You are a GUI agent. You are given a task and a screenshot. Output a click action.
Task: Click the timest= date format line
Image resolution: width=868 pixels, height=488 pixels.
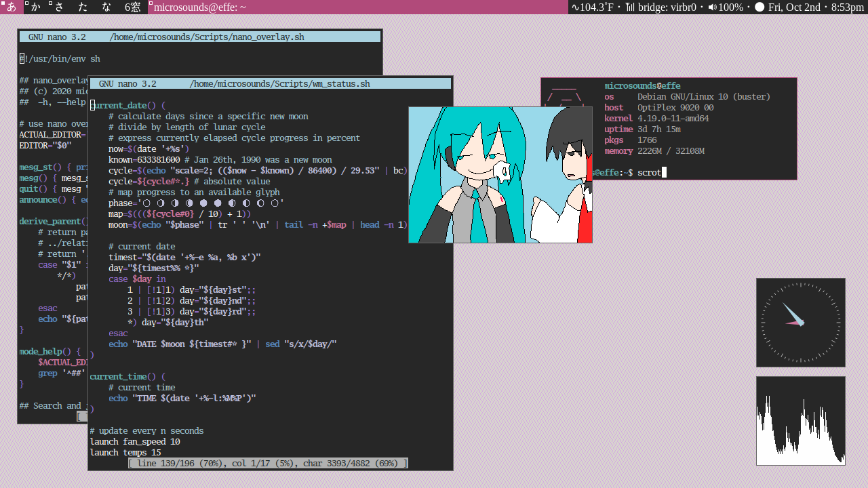[184, 257]
